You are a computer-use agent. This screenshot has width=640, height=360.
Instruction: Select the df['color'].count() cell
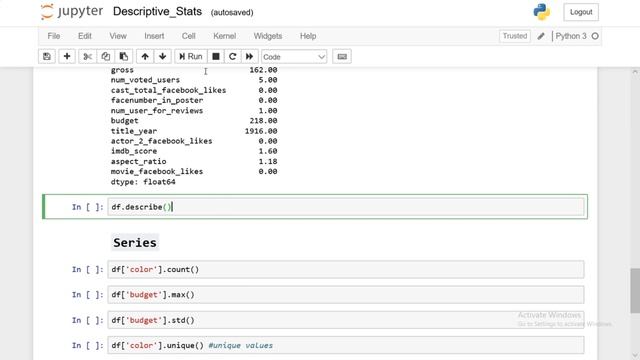[346, 269]
